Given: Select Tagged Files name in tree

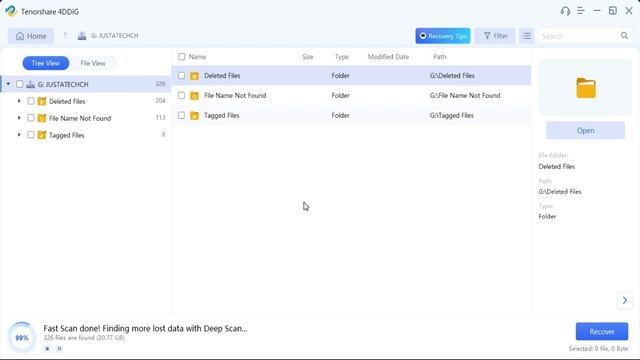Looking at the screenshot, I should point(67,135).
